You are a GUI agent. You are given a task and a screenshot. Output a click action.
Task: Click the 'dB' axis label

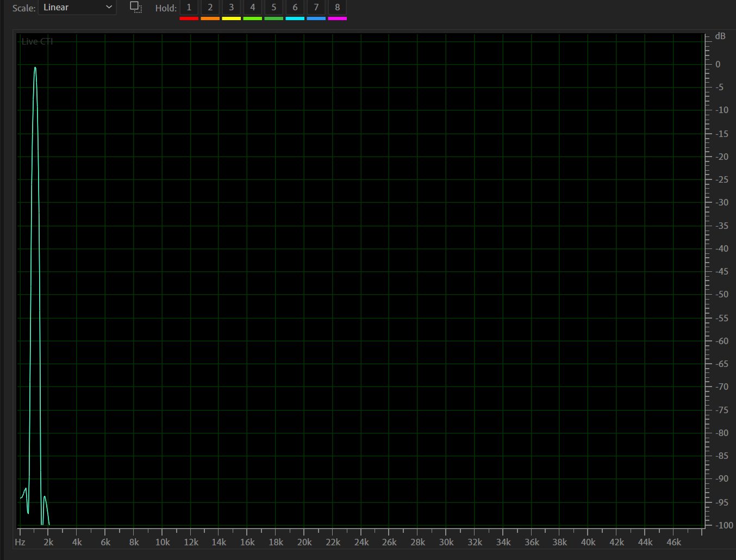(720, 36)
